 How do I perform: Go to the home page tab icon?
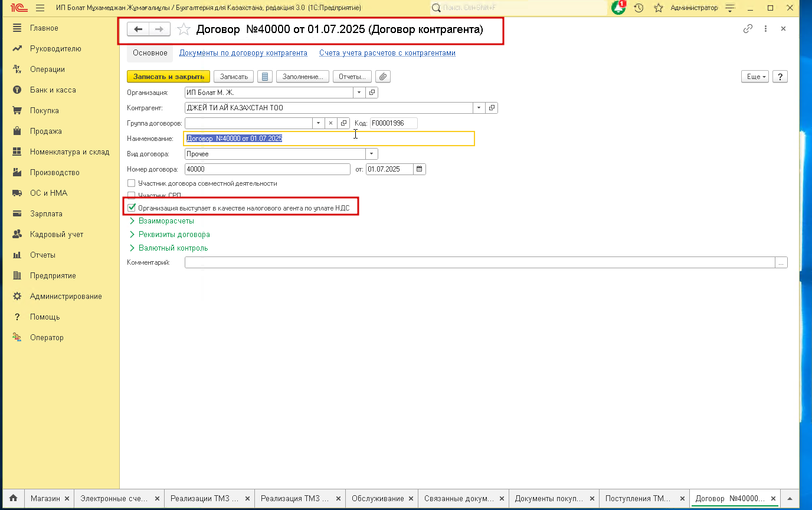click(x=13, y=498)
